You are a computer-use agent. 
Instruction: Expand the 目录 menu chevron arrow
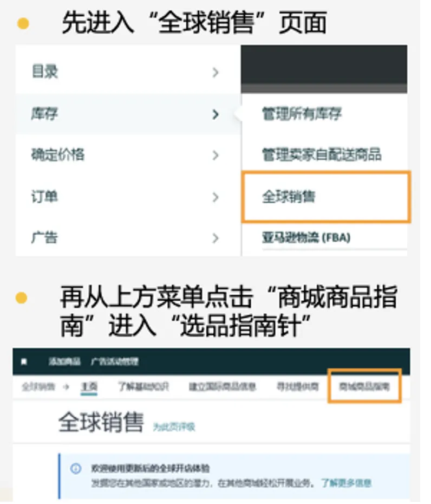tap(216, 72)
